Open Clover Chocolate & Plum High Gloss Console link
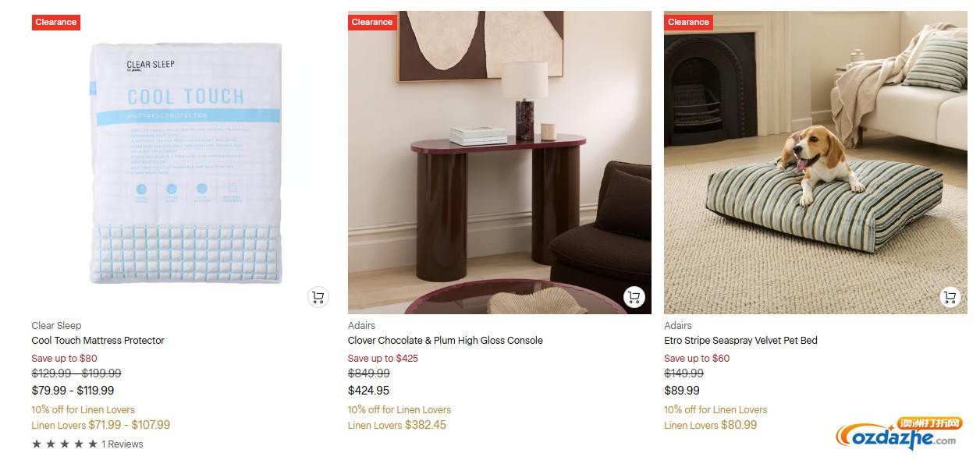The height and width of the screenshot is (460, 980). coord(445,341)
